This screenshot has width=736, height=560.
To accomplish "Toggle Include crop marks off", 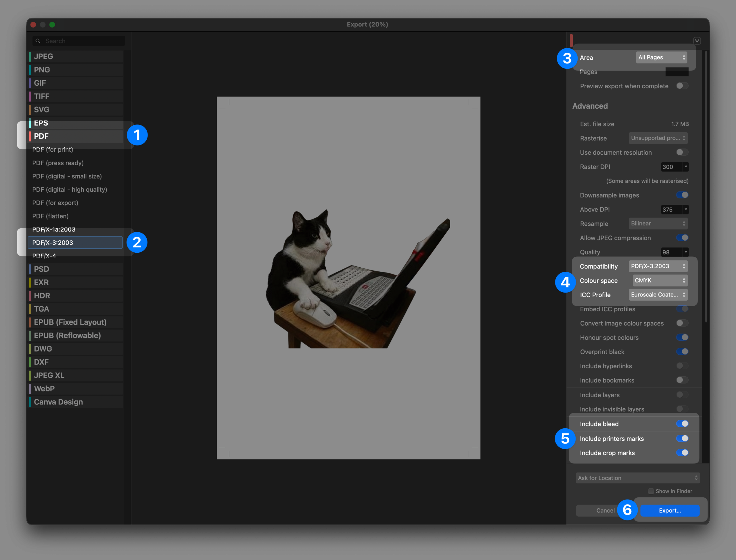I will click(x=682, y=453).
